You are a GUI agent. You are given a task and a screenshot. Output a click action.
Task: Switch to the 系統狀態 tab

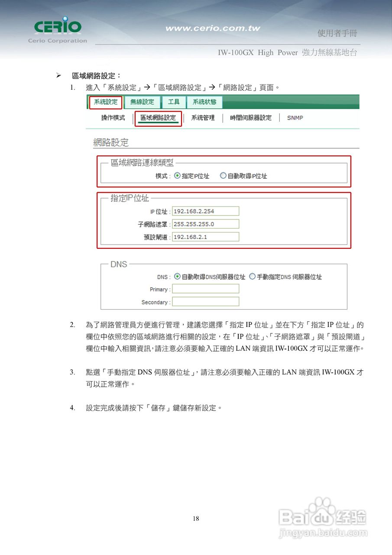tap(204, 102)
